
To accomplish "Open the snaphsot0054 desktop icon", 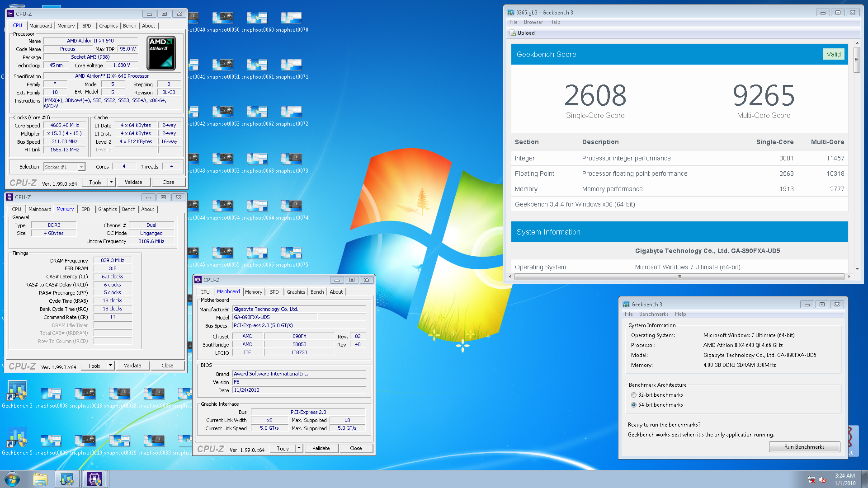I will coord(223,211).
